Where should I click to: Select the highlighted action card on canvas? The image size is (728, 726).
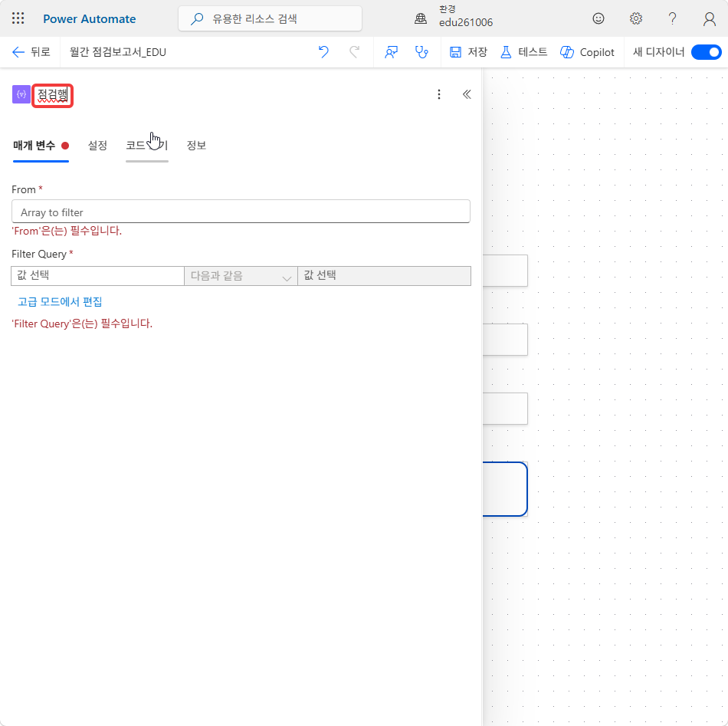click(505, 488)
